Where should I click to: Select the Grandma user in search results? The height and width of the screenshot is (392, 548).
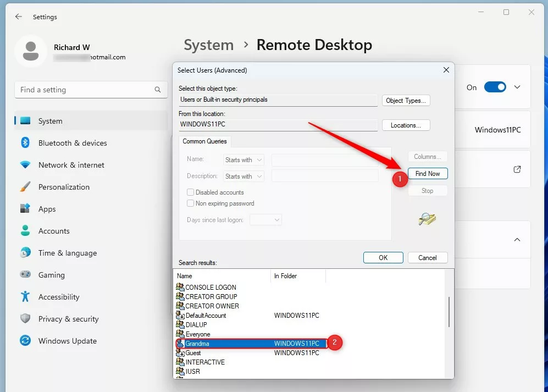click(251, 344)
